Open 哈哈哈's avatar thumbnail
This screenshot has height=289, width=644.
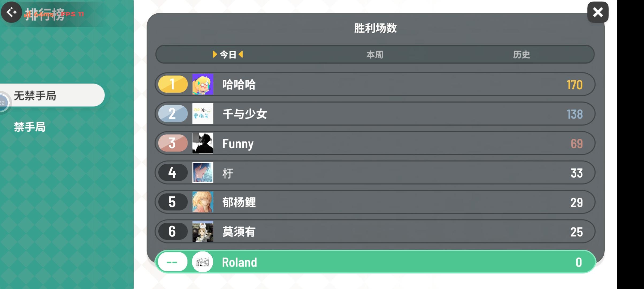(203, 84)
